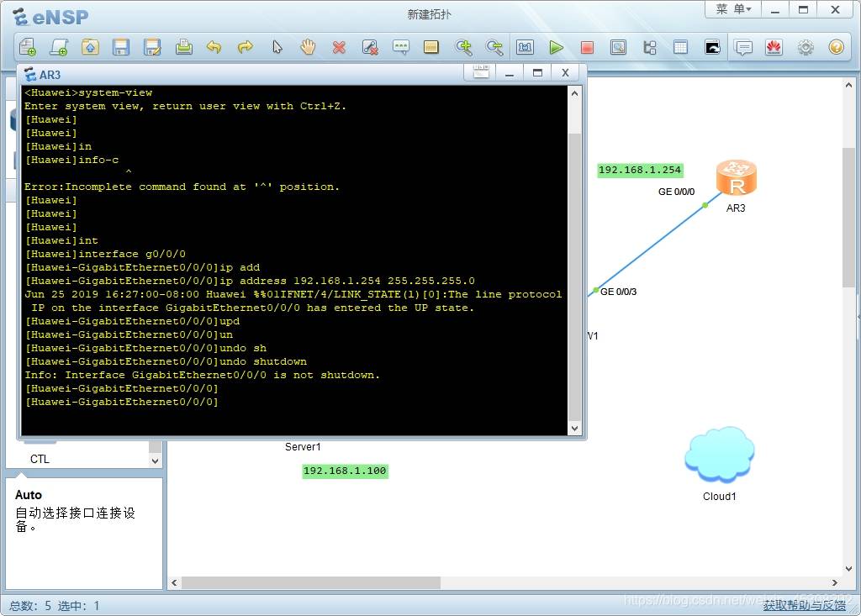Click the 192.168.1.254 green label
Viewport: 861px width, 616px height.
[640, 171]
